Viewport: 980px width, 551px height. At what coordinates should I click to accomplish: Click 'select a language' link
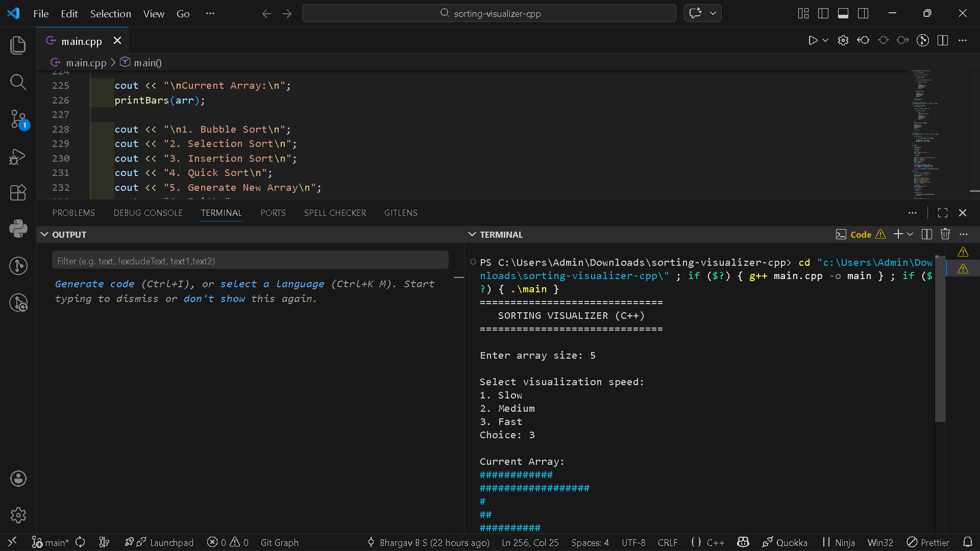click(x=273, y=284)
